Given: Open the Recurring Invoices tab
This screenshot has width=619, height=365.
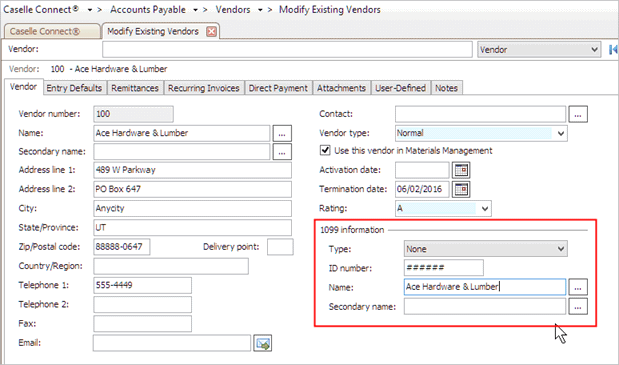Looking at the screenshot, I should click(x=204, y=88).
